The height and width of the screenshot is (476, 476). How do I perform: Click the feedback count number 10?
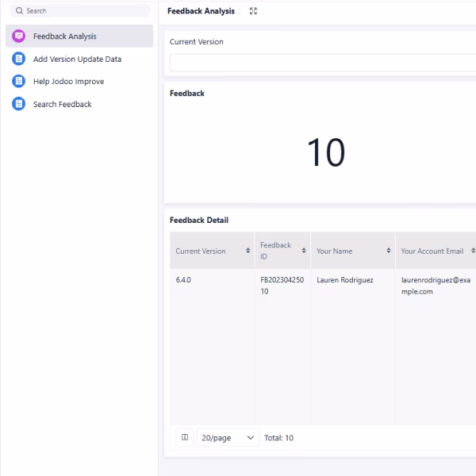click(325, 152)
